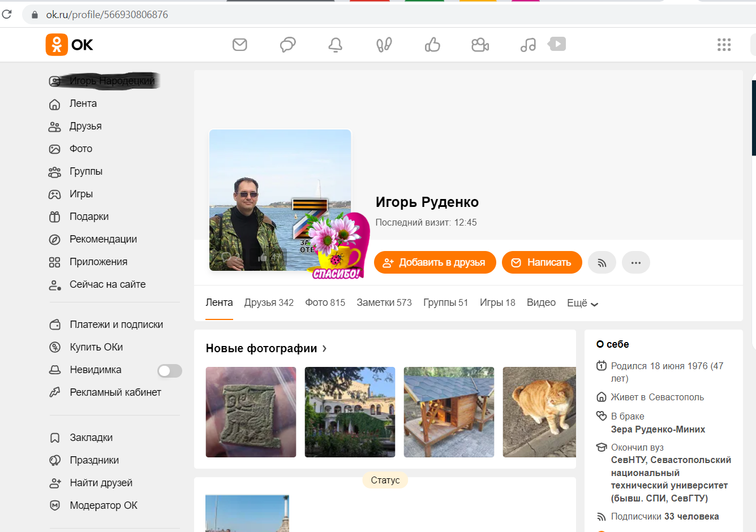Open the discussions chat bubble icon
This screenshot has width=756, height=532.
[287, 44]
